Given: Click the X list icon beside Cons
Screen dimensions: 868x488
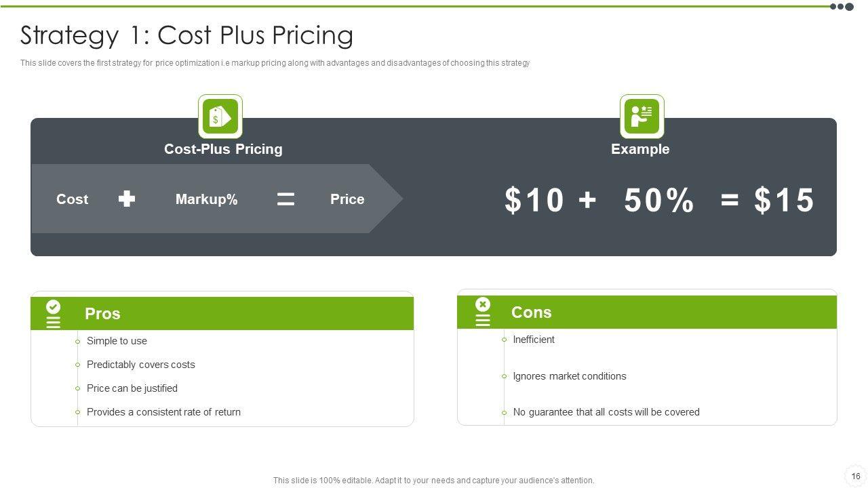Looking at the screenshot, I should (x=483, y=312).
